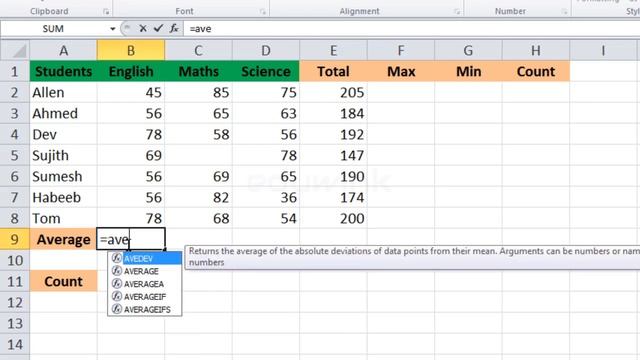Screen dimensions: 640x360
Task: Open the Insert Function fx icon
Action: pos(174,29)
